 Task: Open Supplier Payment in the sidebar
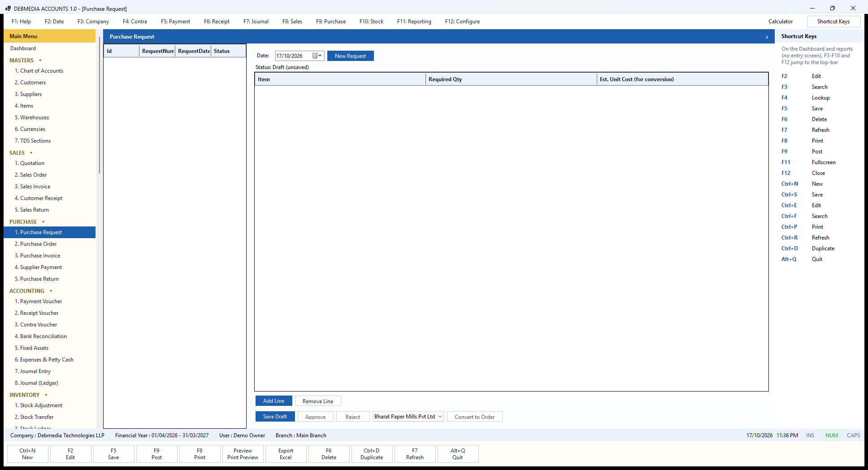point(49,267)
